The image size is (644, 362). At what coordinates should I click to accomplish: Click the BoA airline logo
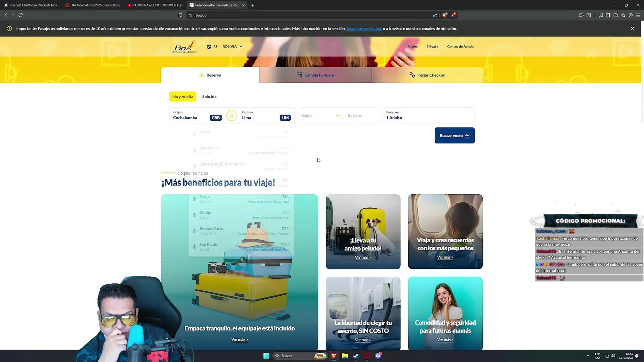184,47
